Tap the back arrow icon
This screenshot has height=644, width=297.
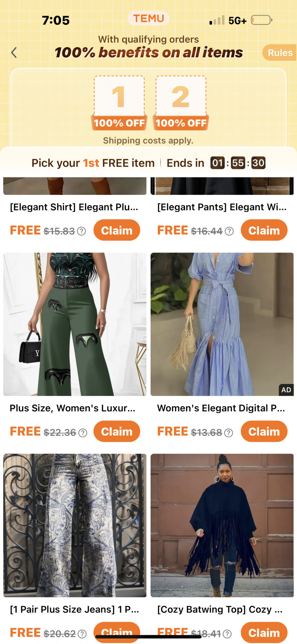(14, 53)
